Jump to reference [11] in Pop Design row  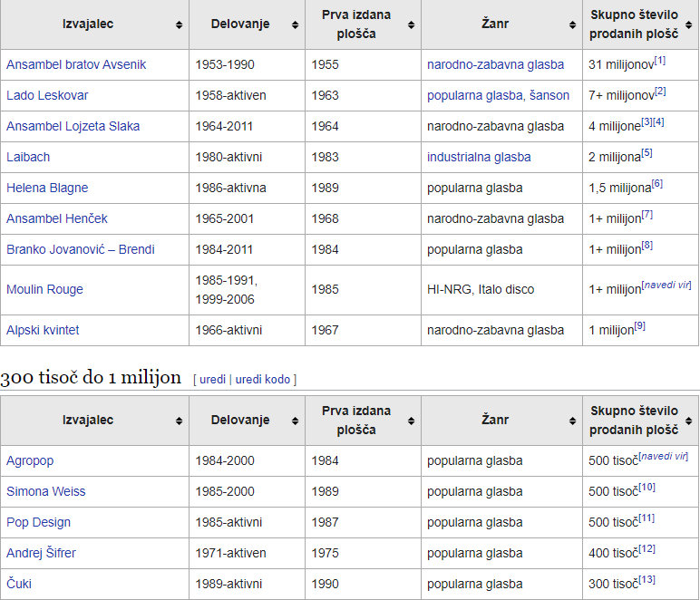[x=647, y=518]
